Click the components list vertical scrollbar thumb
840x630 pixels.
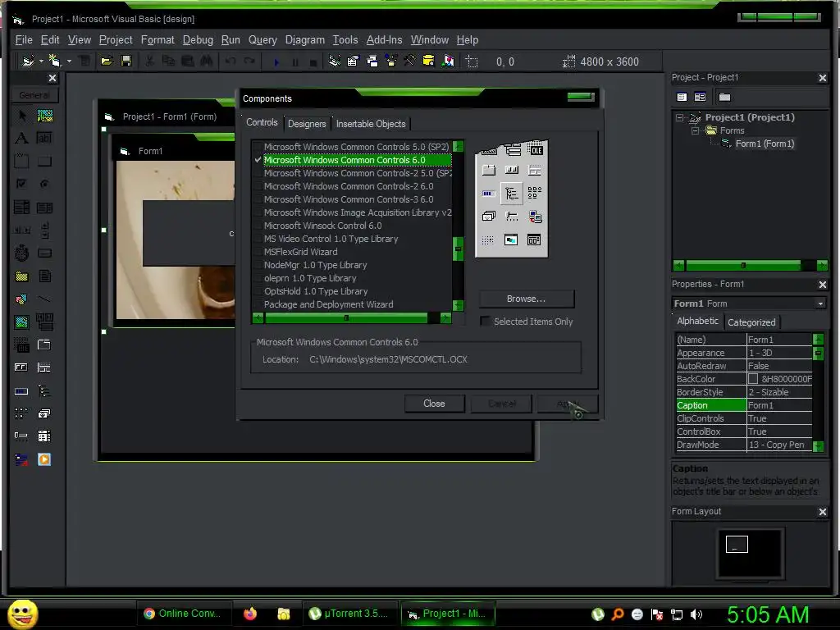point(458,248)
